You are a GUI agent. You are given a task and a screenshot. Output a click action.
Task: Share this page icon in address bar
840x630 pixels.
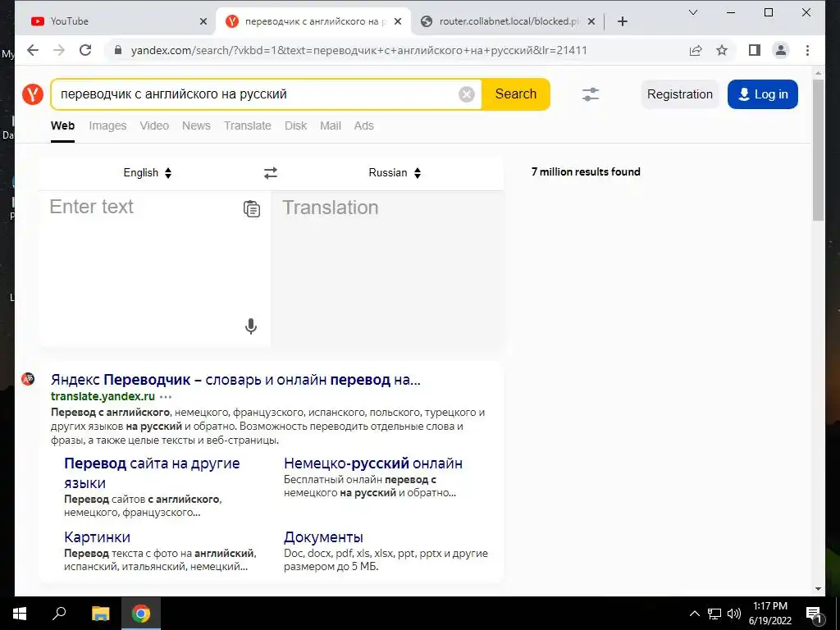[x=696, y=50]
